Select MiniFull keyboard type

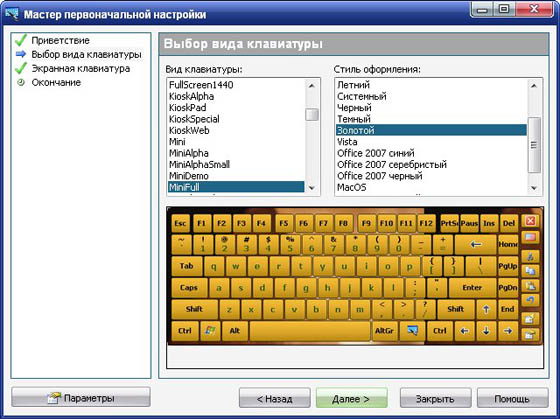click(236, 187)
